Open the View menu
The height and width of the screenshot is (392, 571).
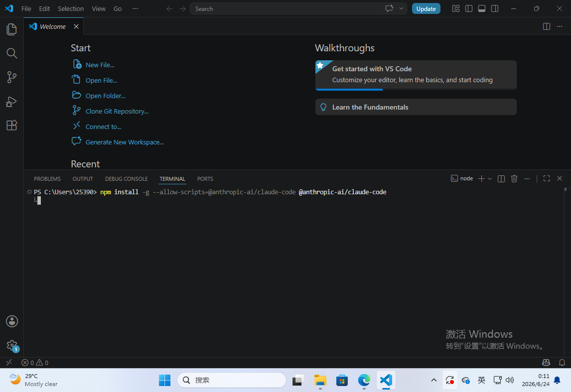tap(98, 8)
